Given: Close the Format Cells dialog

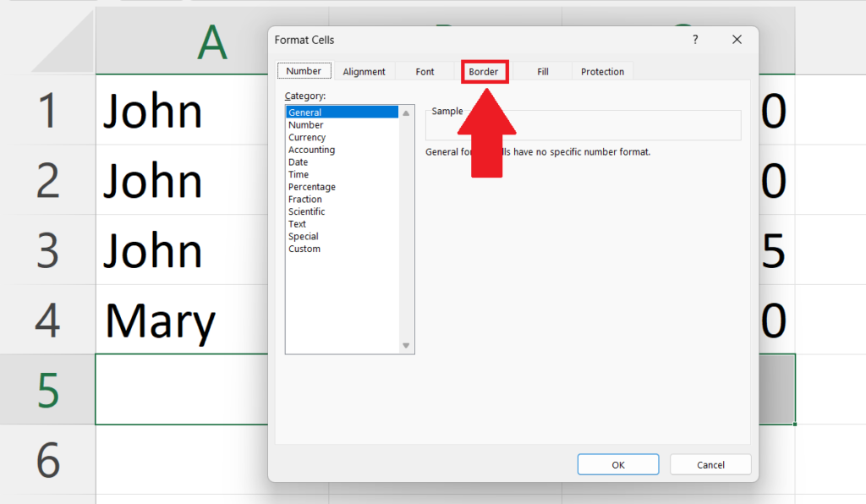Looking at the screenshot, I should point(737,40).
